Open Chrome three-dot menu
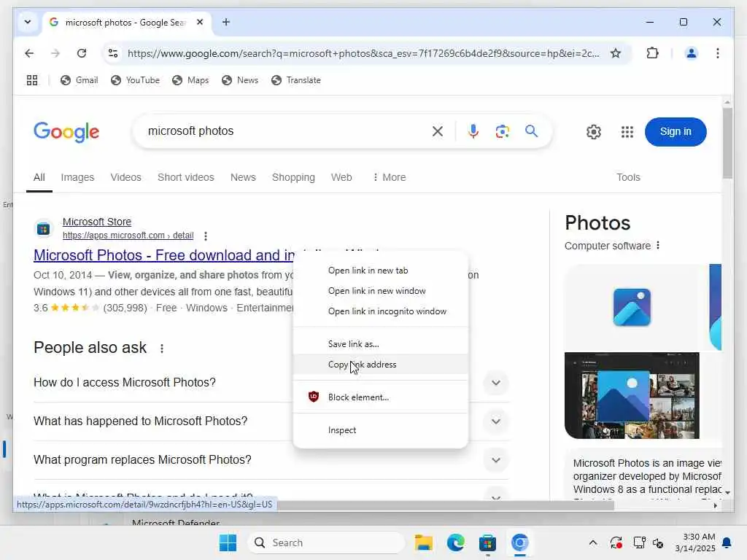Image resolution: width=747 pixels, height=560 pixels. tap(718, 53)
